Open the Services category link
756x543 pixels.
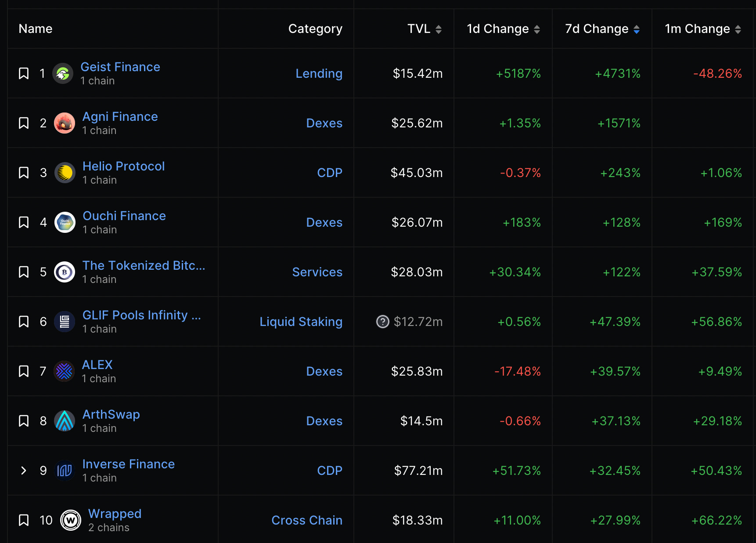(317, 272)
